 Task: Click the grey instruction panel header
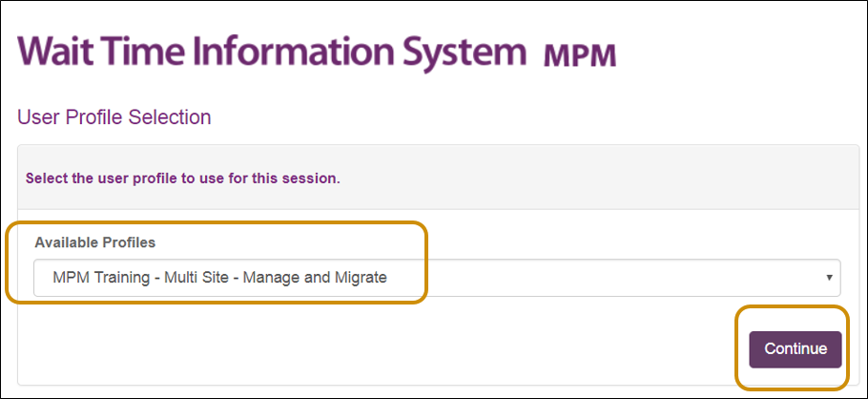point(433,178)
